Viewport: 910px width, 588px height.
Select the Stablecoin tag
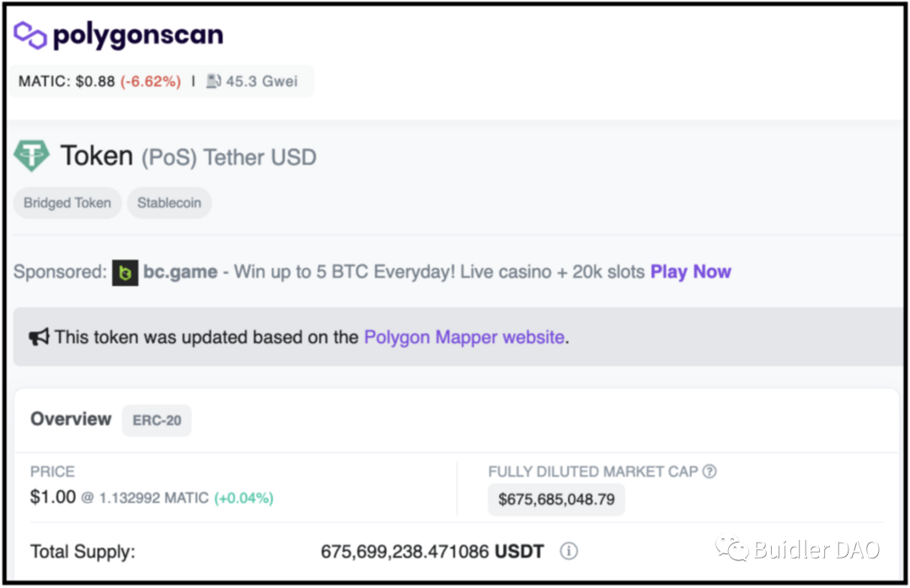pyautogui.click(x=169, y=203)
